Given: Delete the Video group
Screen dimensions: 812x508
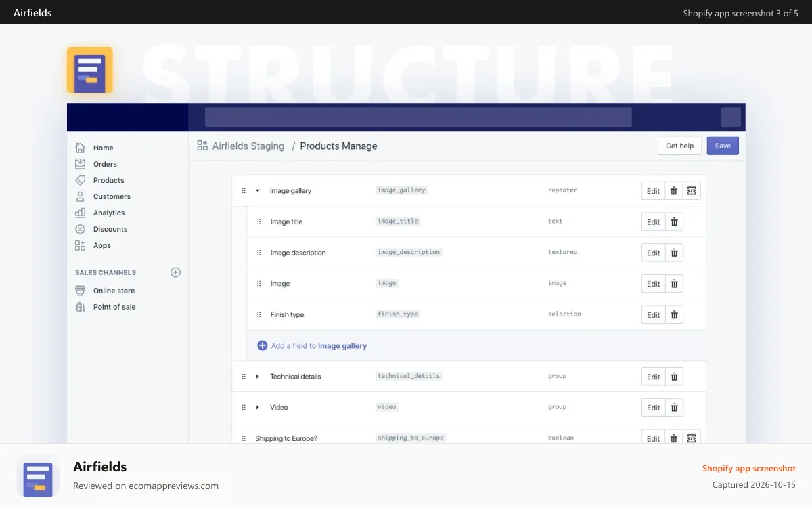Looking at the screenshot, I should point(674,408).
